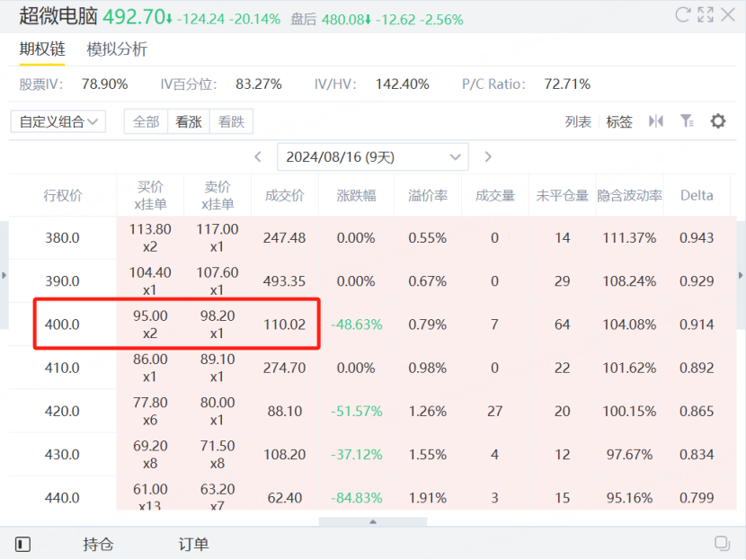Switch to 标签 view
The image size is (746, 560).
click(x=619, y=122)
